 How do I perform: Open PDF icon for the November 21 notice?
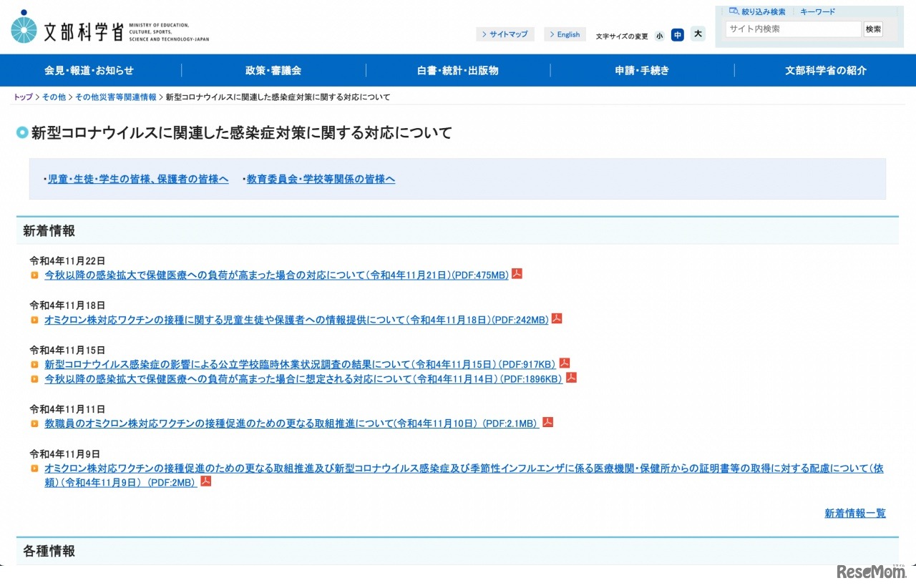[x=517, y=274]
